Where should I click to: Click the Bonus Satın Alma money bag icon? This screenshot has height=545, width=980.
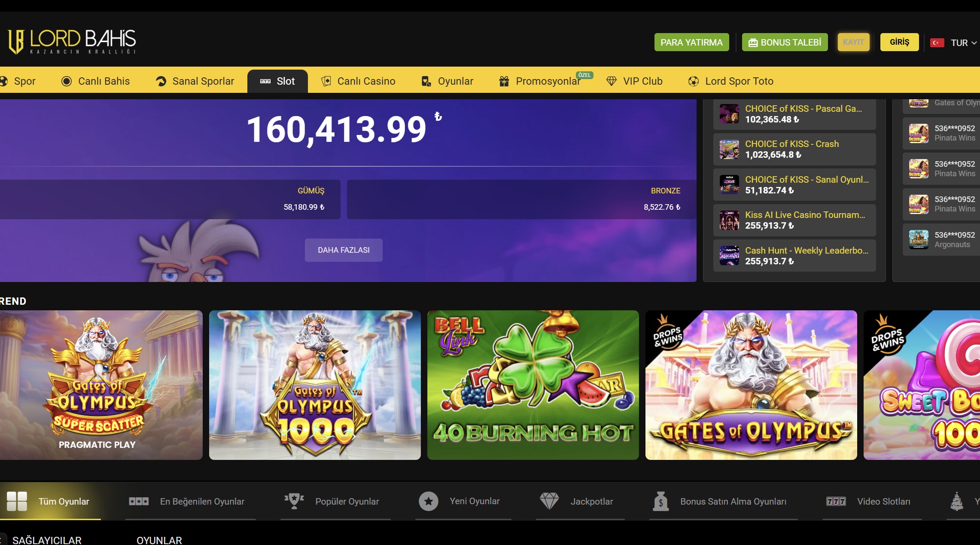click(x=661, y=501)
